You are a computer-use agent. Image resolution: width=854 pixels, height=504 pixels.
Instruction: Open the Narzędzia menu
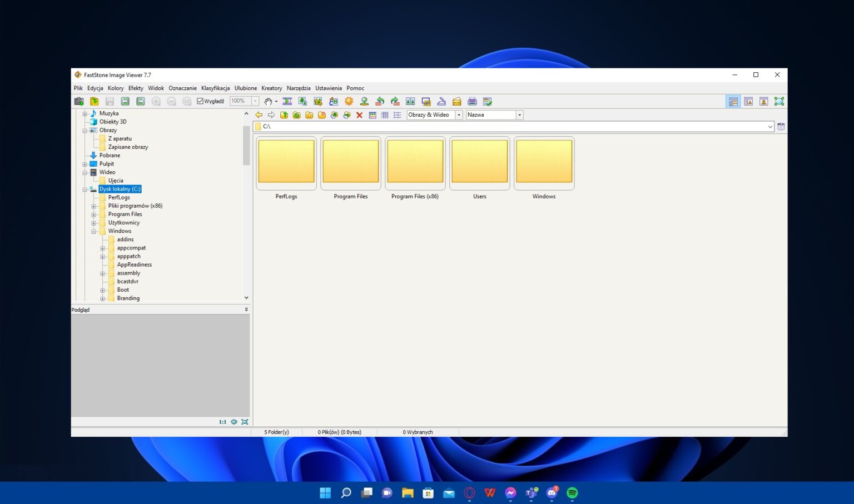[299, 88]
